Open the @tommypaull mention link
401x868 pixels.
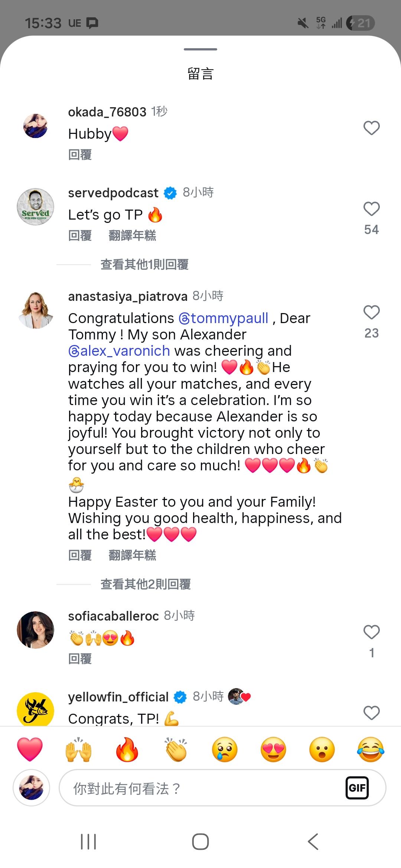(x=224, y=318)
